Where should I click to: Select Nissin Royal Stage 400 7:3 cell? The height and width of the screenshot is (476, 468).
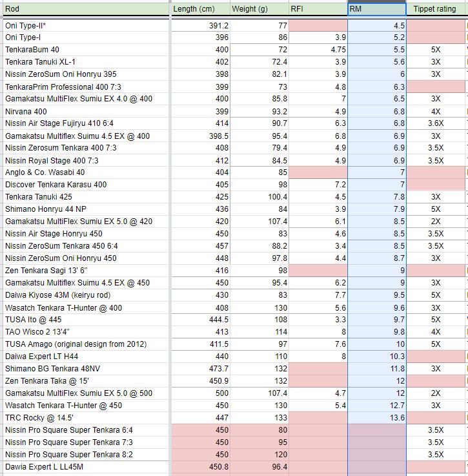click(86, 160)
